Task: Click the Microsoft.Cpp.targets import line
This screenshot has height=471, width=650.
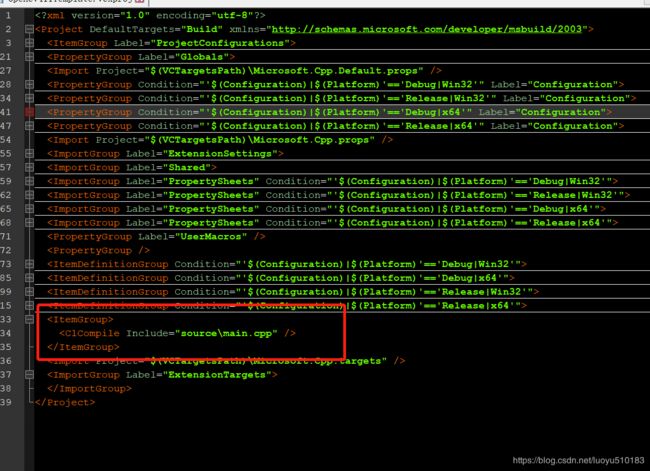Action: 226,361
